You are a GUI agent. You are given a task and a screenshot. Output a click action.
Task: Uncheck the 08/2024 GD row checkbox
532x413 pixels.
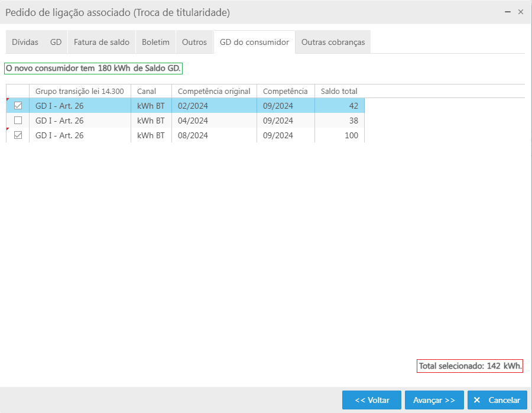click(18, 135)
